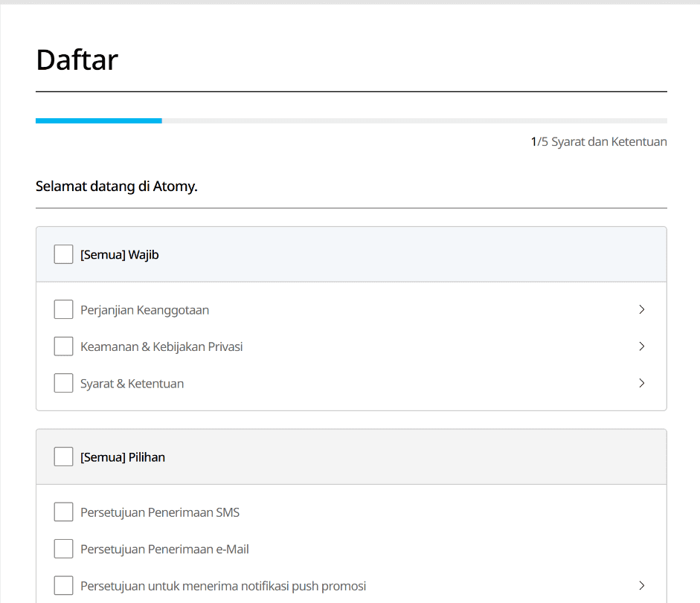Click the Syarat & Ketentuan label
The image size is (700, 603).
[132, 384]
